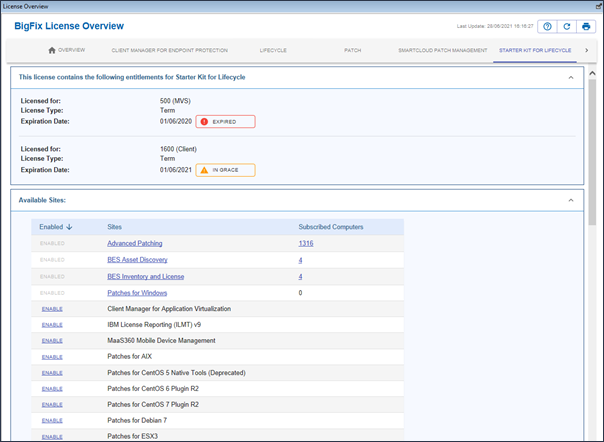Click the 1316 subscribed computers link

[x=307, y=243]
